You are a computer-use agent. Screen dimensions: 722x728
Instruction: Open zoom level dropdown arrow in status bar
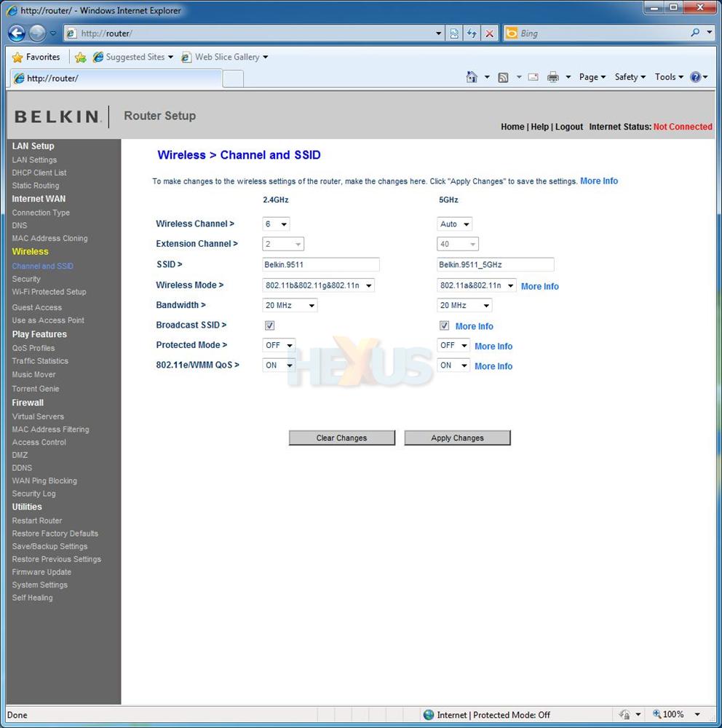(x=697, y=715)
